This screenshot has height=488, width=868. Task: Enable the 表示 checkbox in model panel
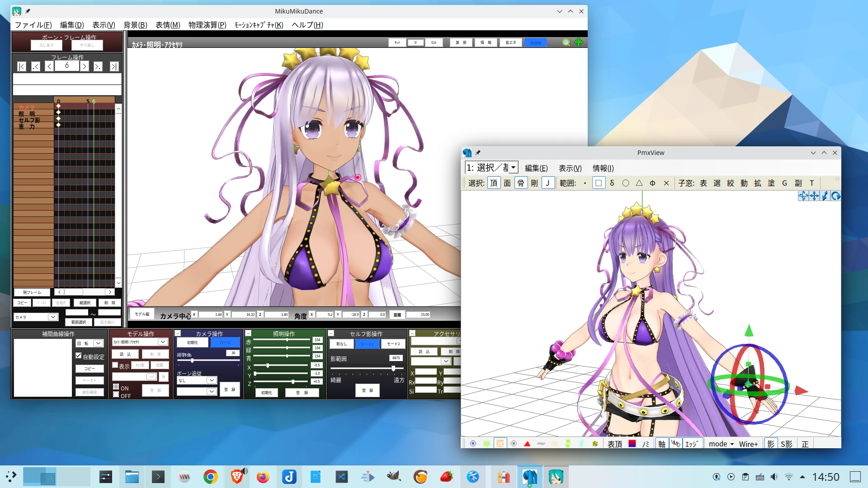pyautogui.click(x=115, y=365)
